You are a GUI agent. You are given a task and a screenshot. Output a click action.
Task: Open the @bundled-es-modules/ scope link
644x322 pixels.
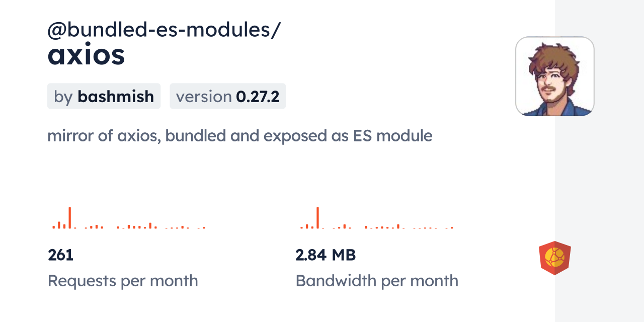164,30
